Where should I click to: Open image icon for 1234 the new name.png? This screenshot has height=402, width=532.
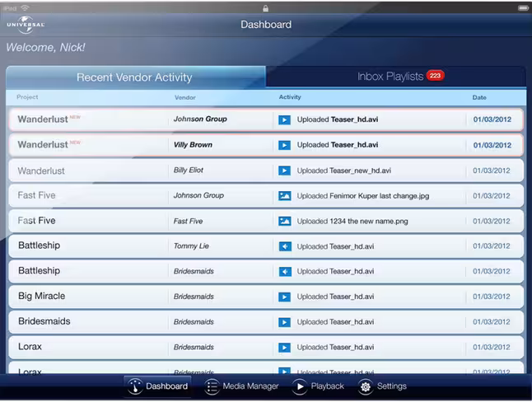pyautogui.click(x=284, y=221)
